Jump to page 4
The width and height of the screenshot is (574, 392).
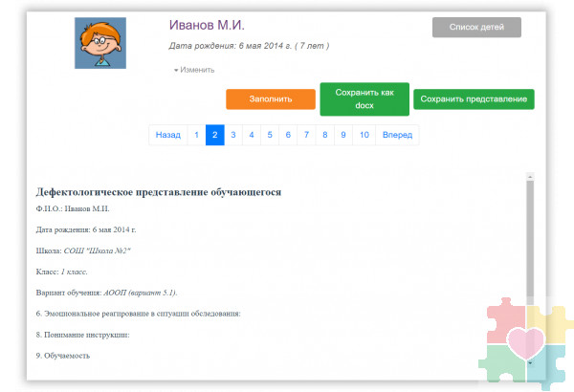point(252,136)
